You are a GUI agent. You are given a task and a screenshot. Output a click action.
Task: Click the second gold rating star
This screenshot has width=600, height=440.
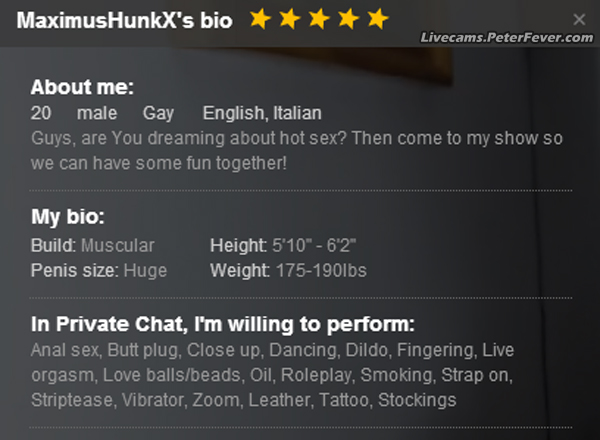point(289,19)
